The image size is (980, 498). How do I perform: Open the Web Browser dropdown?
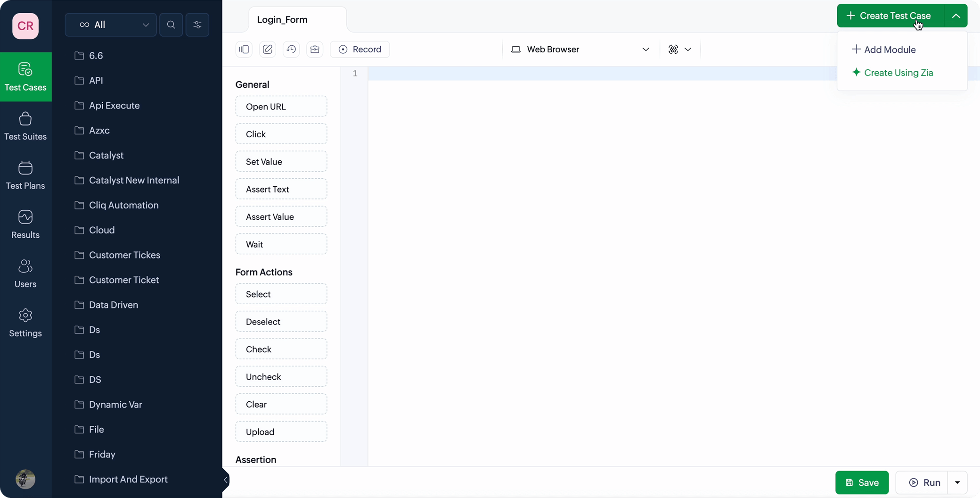(580, 50)
